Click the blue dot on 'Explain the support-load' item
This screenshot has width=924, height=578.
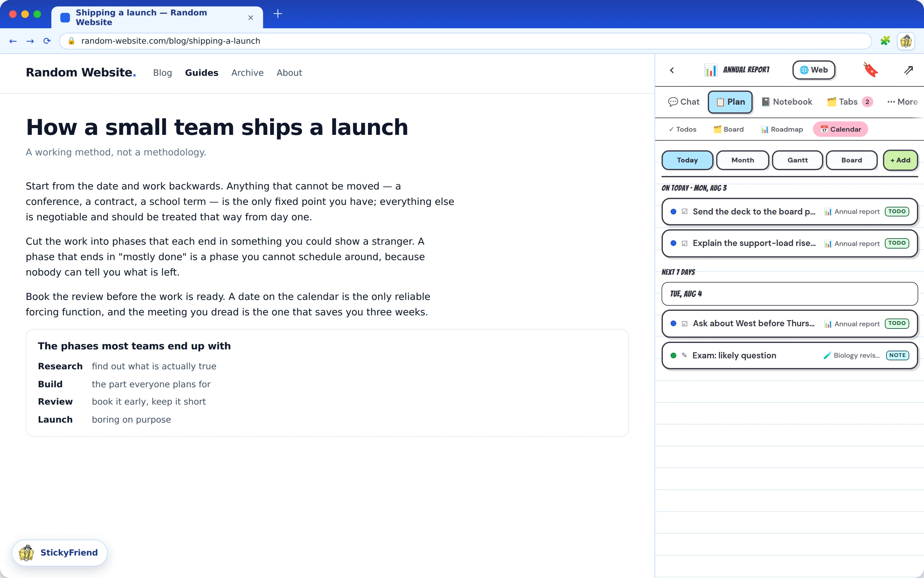[673, 243]
